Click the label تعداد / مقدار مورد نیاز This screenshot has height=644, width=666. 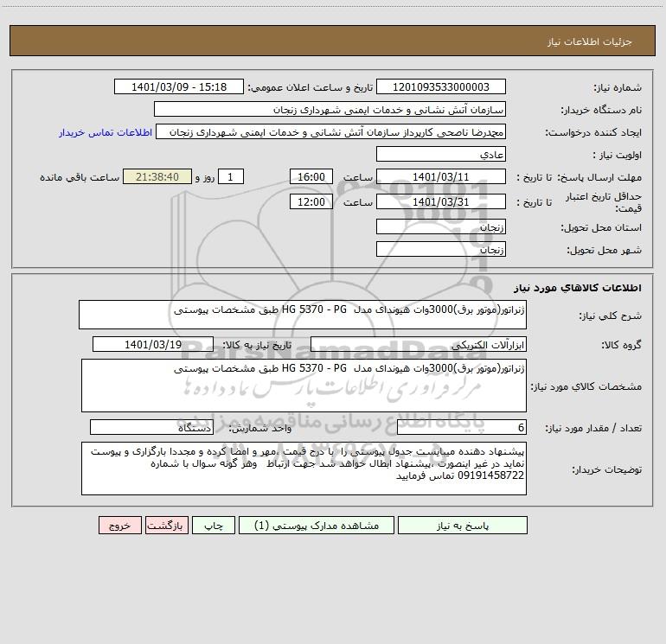point(593,429)
